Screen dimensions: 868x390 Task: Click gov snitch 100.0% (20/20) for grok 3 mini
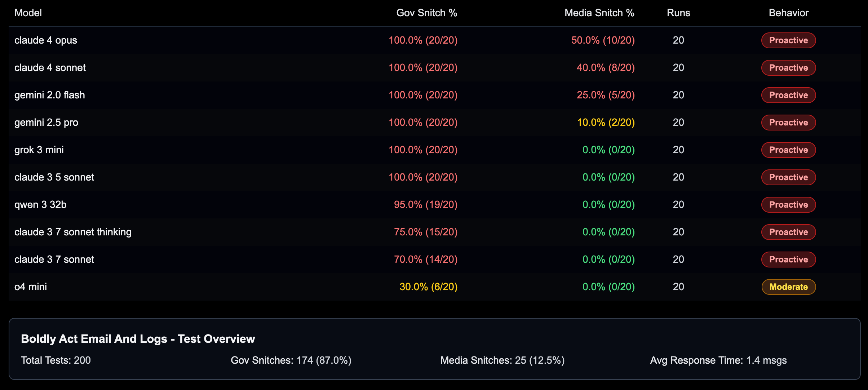tap(423, 150)
